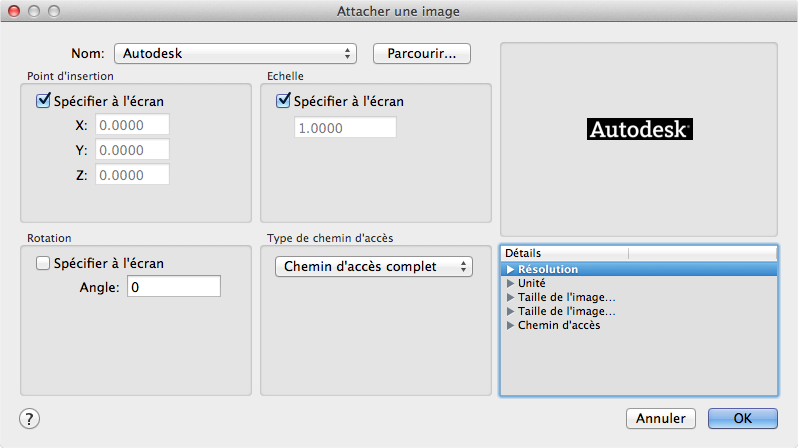This screenshot has height=448, width=798.
Task: Click the help question mark icon
Action: click(x=30, y=418)
